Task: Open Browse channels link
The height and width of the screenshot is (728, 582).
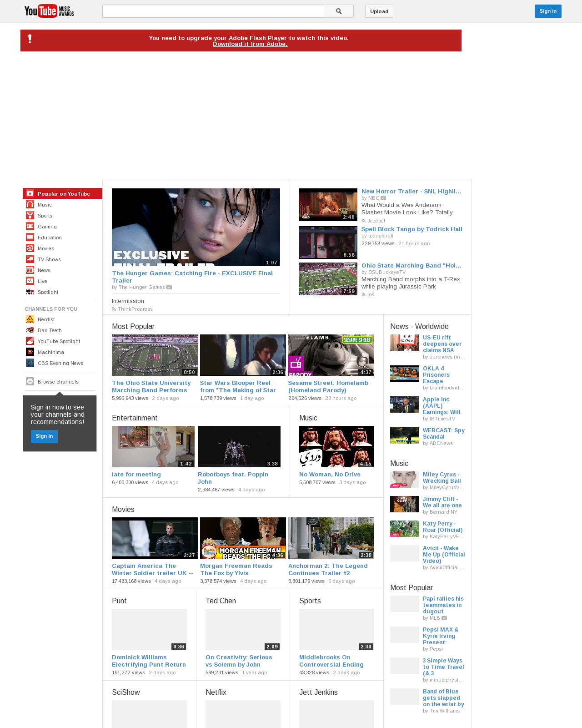Action: pyautogui.click(x=58, y=382)
